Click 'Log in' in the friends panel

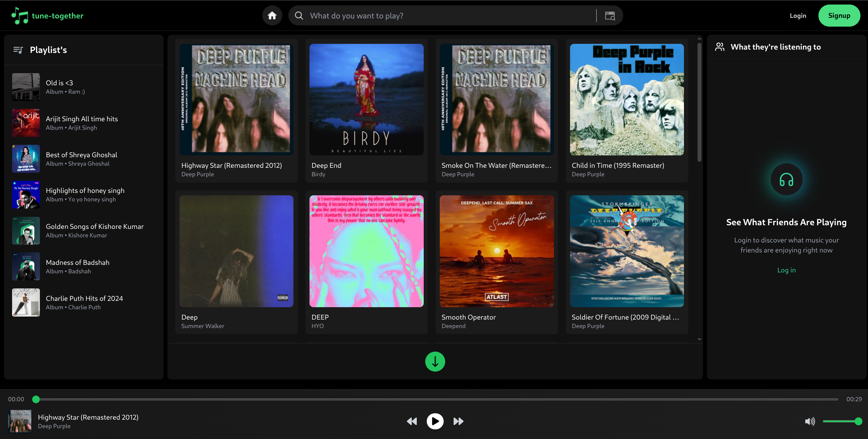(786, 270)
